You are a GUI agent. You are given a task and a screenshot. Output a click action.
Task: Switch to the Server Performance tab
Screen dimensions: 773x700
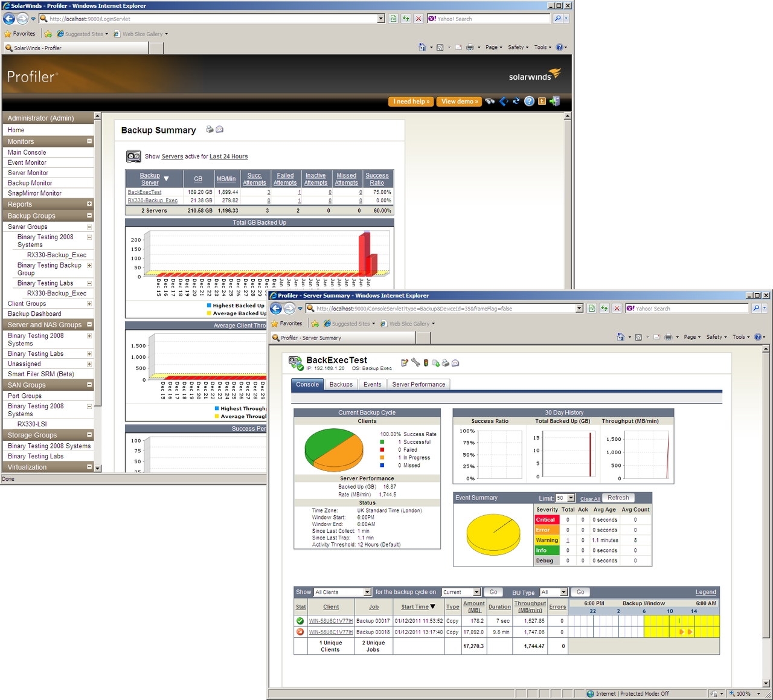point(419,384)
